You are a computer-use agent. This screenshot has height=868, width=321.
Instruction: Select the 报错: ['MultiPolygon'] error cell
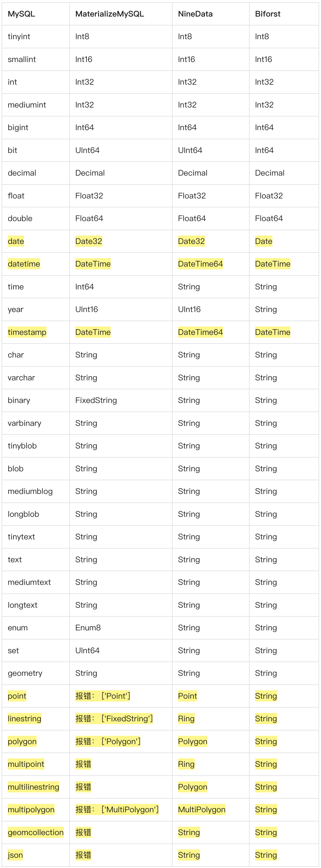click(x=117, y=810)
